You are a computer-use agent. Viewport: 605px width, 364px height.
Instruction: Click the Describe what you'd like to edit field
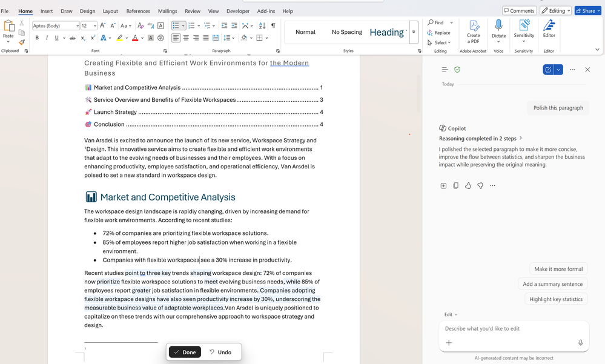click(x=514, y=328)
